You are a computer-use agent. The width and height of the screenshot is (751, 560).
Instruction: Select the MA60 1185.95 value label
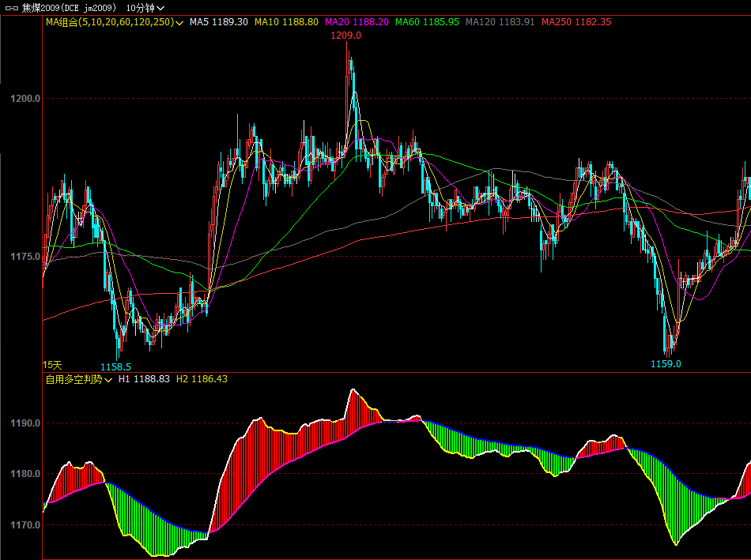coord(427,22)
